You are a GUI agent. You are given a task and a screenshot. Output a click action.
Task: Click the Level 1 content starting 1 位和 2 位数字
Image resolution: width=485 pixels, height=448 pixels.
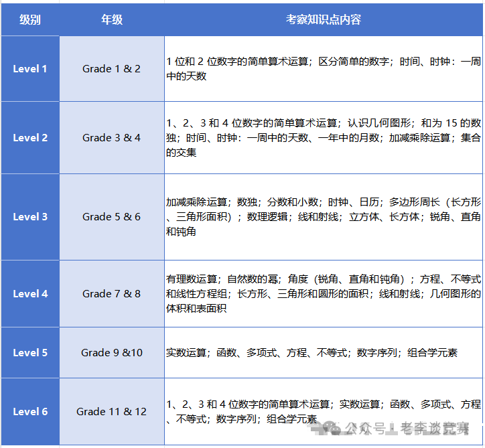[324, 68]
